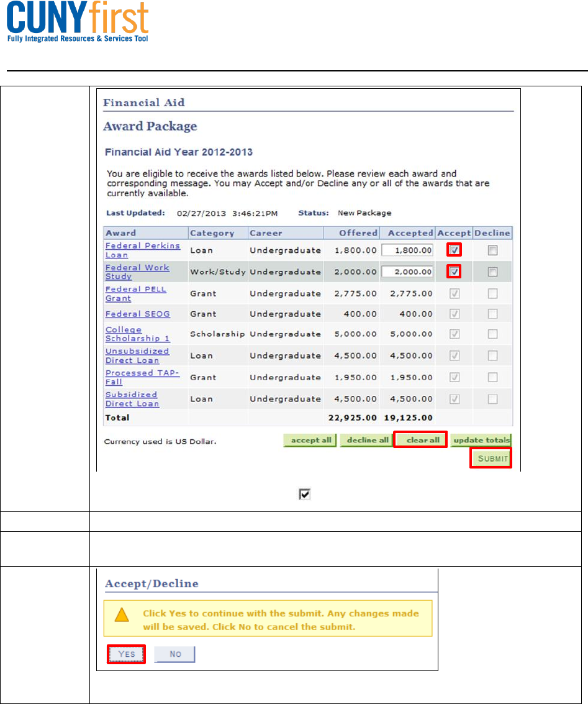Click the accept all button
Viewport: 588px width, 704px height.
click(310, 441)
